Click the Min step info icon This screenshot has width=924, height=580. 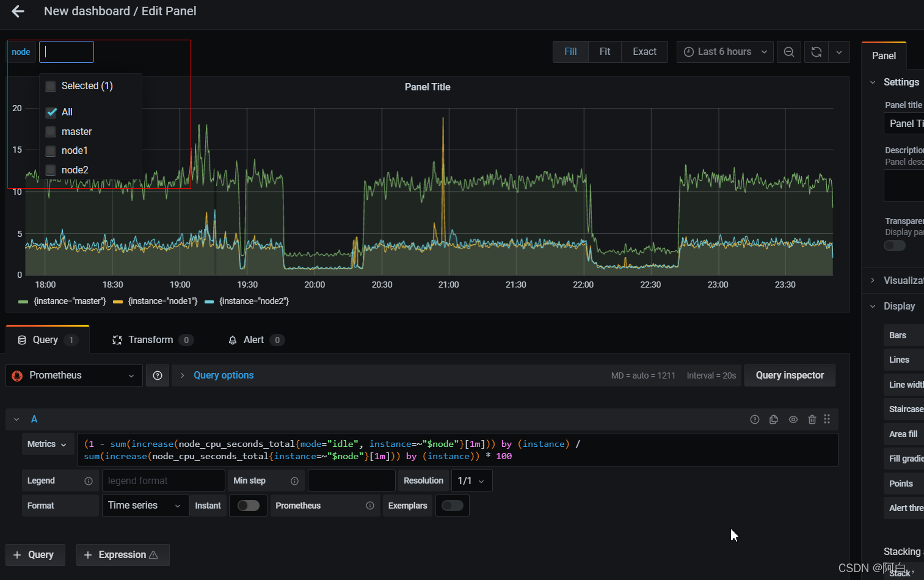pyautogui.click(x=294, y=481)
